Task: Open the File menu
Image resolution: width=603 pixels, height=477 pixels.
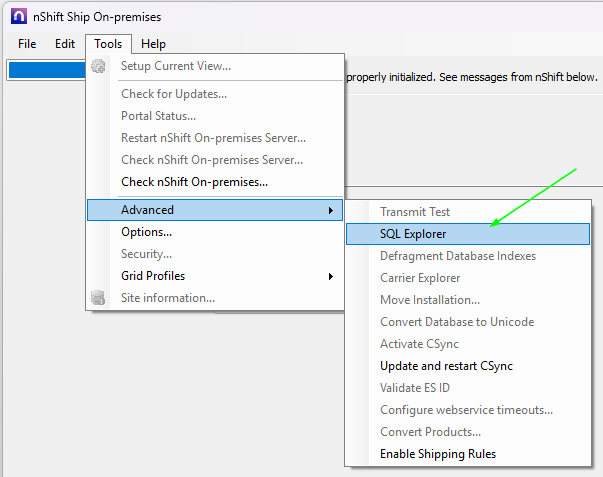Action: click(27, 44)
